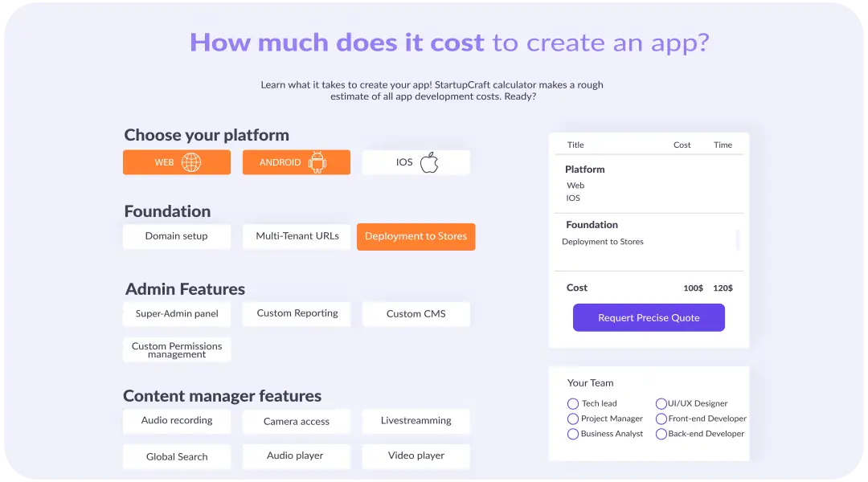The width and height of the screenshot is (868, 482).
Task: Click the Android robot icon
Action: (x=317, y=162)
